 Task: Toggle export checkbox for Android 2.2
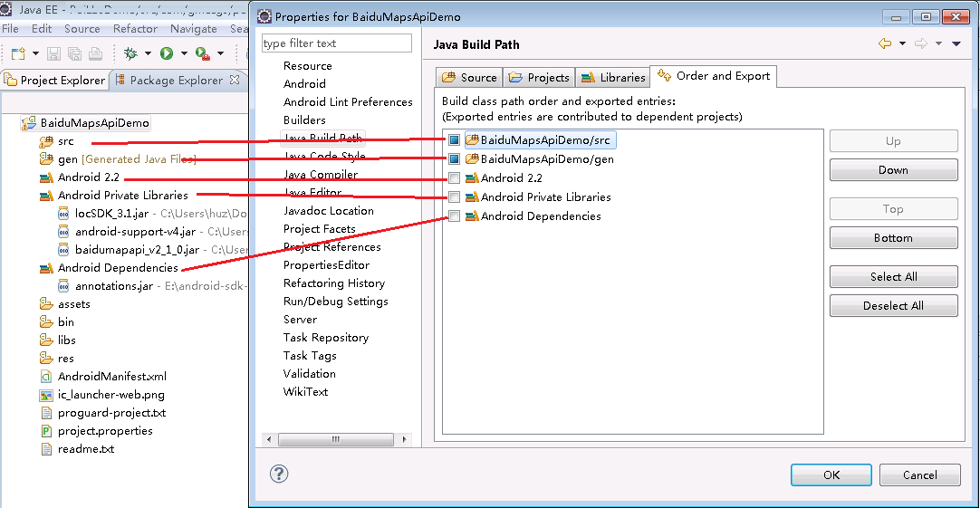[455, 178]
